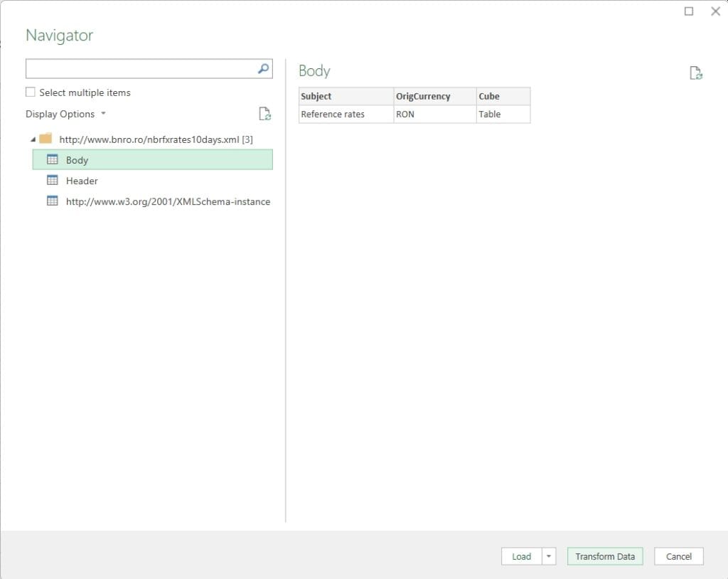The height and width of the screenshot is (579, 728).
Task: Collapse the nbrfxrates10days.xml folder node
Action: pos(33,139)
